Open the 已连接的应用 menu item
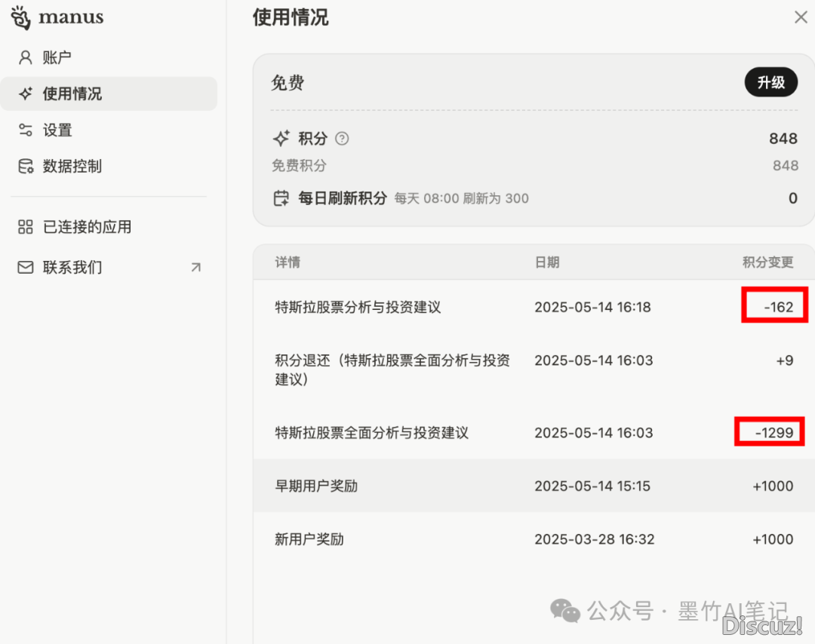This screenshot has width=815, height=644. 109,227
